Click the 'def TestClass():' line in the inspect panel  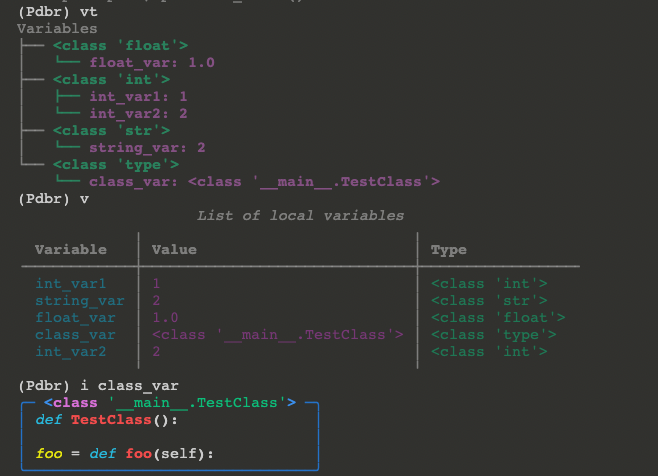click(x=107, y=420)
